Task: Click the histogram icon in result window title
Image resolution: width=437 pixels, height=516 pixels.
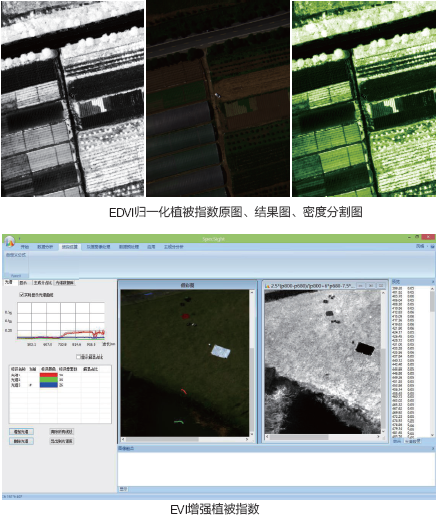Action: 267,286
